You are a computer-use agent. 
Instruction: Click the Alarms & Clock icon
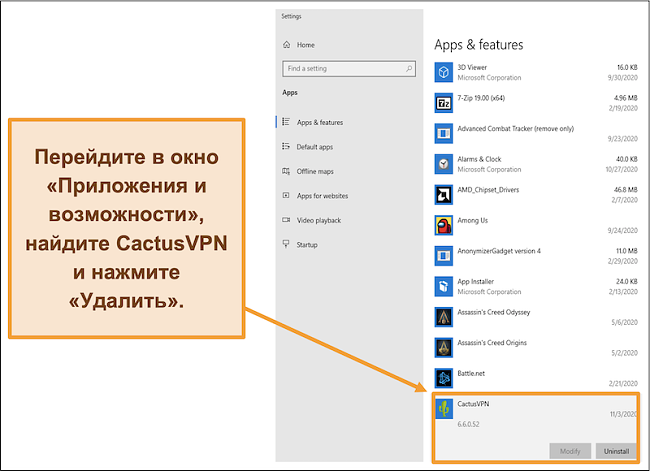point(444,164)
